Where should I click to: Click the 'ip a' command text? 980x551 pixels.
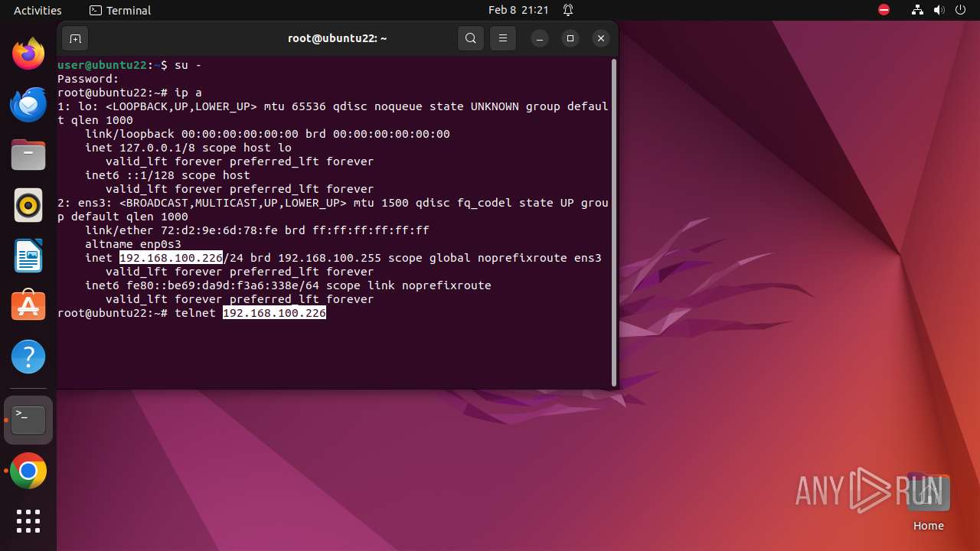(x=188, y=93)
